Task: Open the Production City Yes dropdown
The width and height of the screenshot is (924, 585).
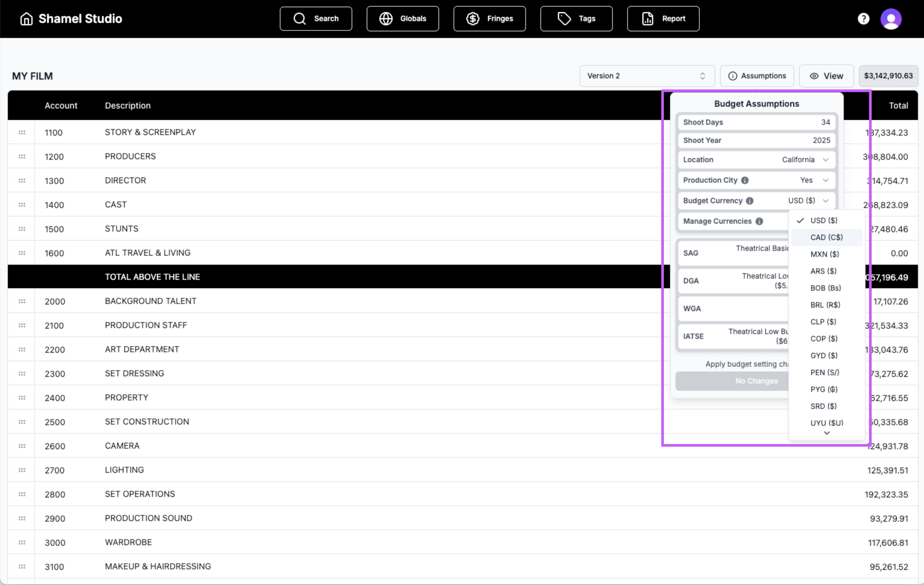Action: [814, 180]
